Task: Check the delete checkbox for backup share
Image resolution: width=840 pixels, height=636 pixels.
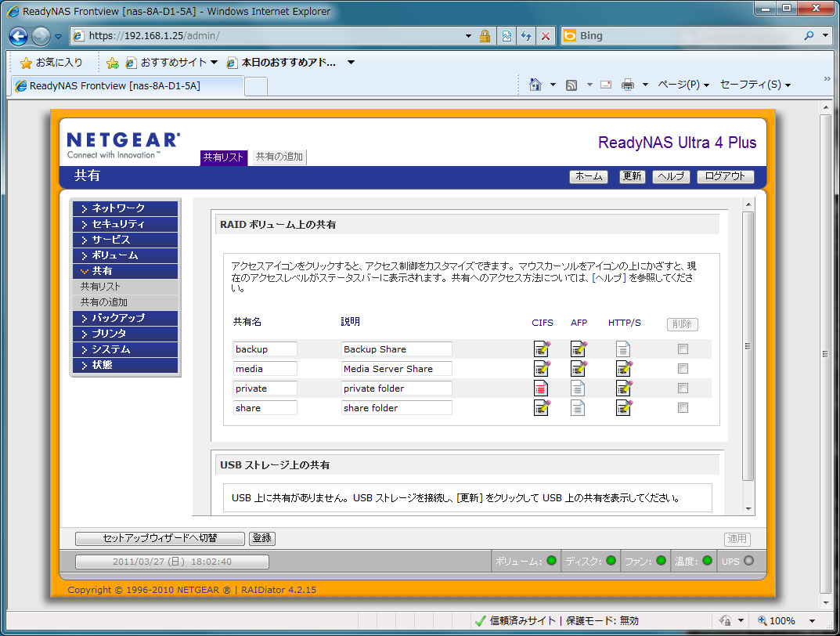Action: pyautogui.click(x=683, y=349)
